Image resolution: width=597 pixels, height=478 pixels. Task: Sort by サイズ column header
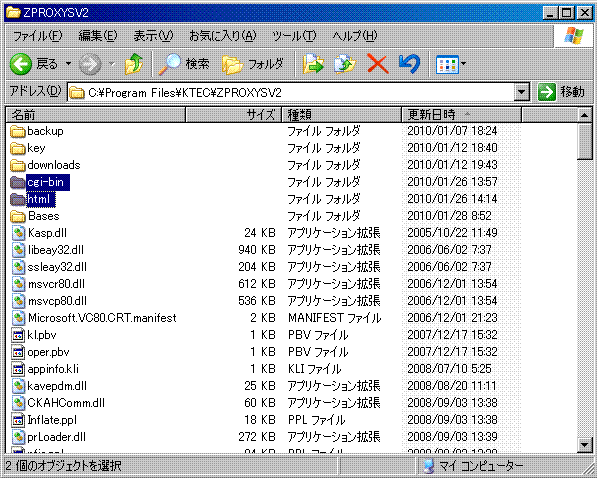pos(233,115)
